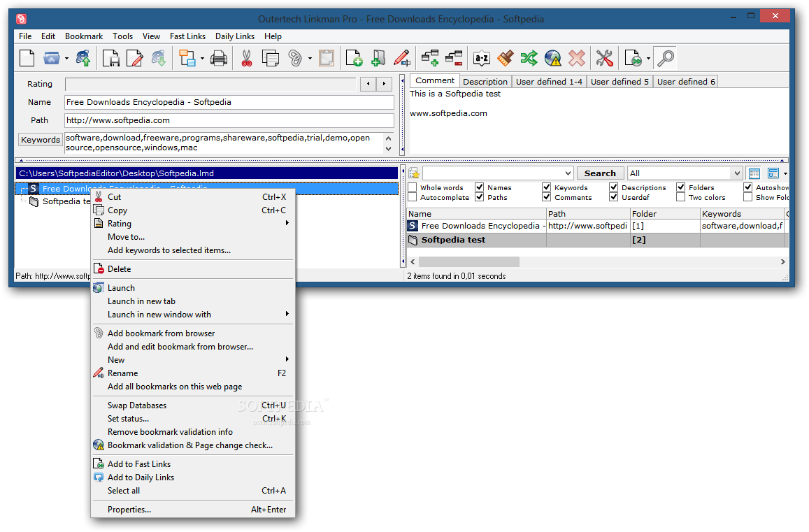Click the red pencil rename toolbar icon
The width and height of the screenshot is (809, 532).
[402, 58]
